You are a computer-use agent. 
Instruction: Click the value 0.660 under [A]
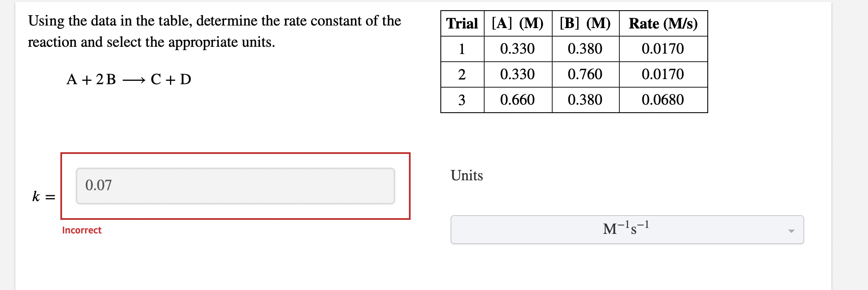(517, 100)
